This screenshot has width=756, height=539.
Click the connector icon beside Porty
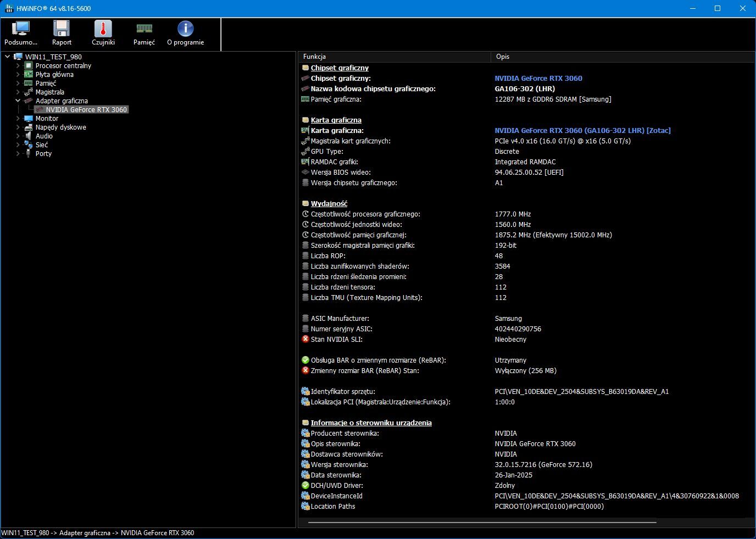click(29, 153)
